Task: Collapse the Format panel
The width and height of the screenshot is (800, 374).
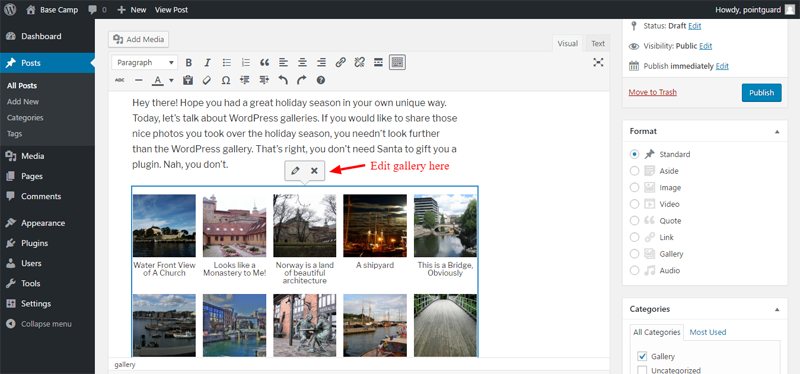Action: pos(777,131)
